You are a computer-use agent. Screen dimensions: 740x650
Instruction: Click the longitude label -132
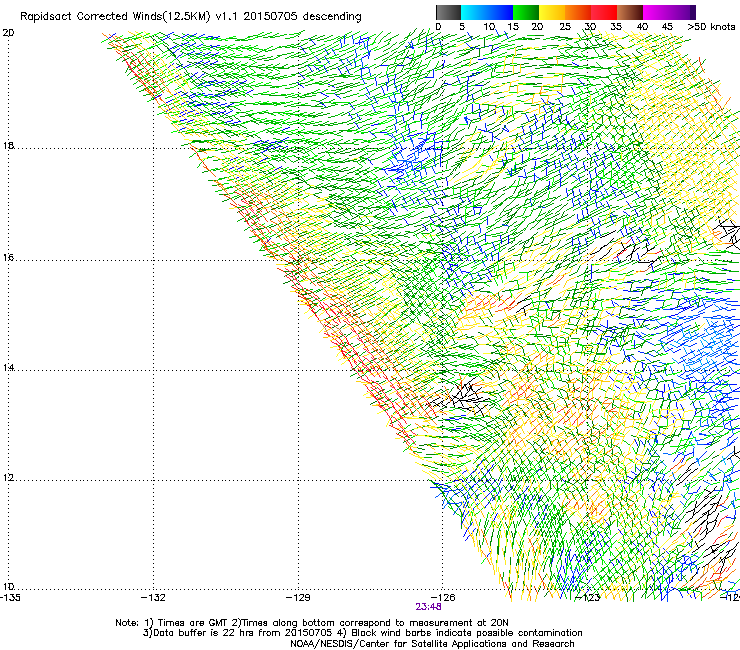click(x=154, y=598)
